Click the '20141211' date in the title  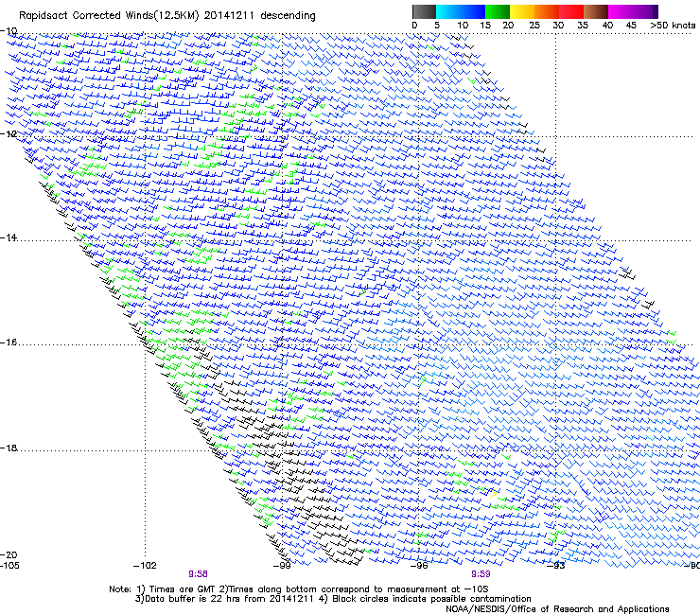click(x=229, y=16)
